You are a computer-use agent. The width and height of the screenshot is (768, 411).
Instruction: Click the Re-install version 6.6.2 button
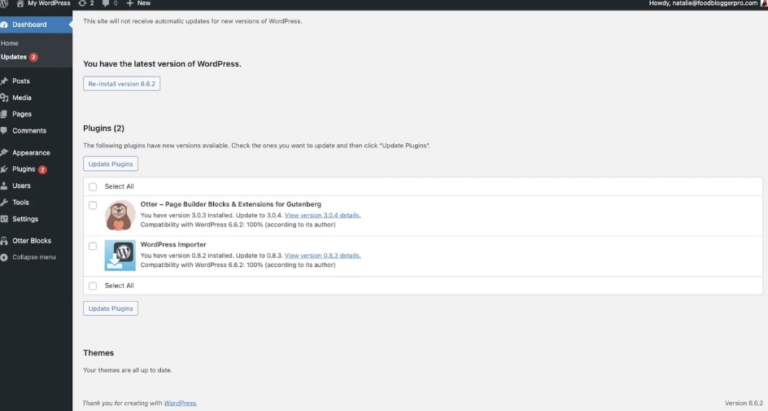pyautogui.click(x=122, y=84)
